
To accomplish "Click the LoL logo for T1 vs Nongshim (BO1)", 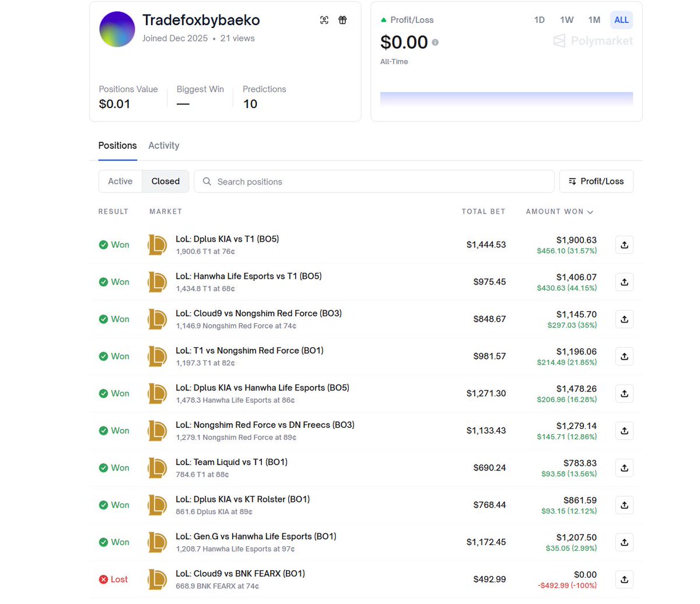I will coord(157,356).
